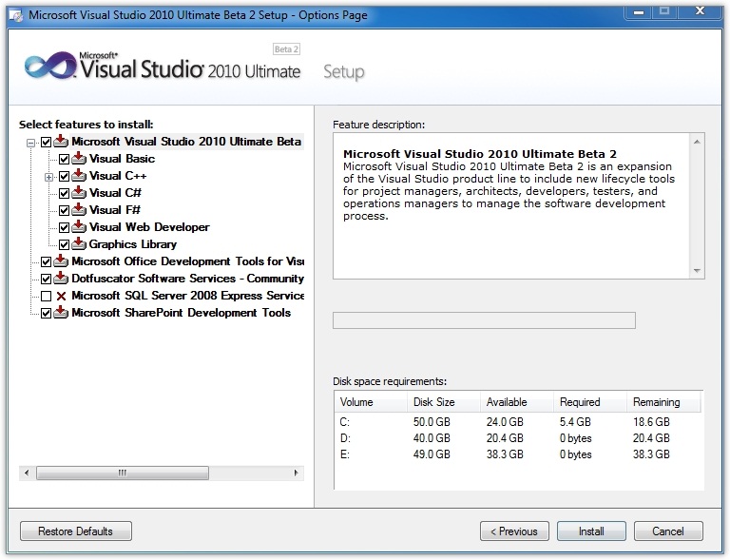Click the red X icon for SQL Server 2008
Screen dimensions: 730x560
61,296
